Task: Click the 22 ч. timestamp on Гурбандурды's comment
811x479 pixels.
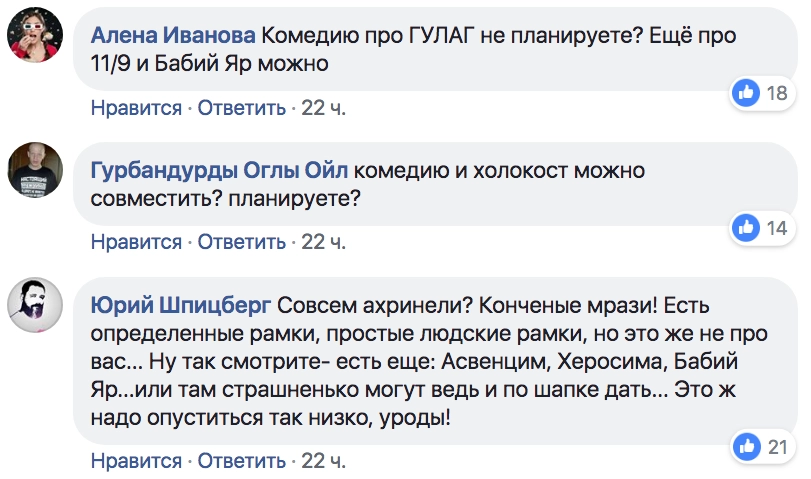Action: [323, 242]
